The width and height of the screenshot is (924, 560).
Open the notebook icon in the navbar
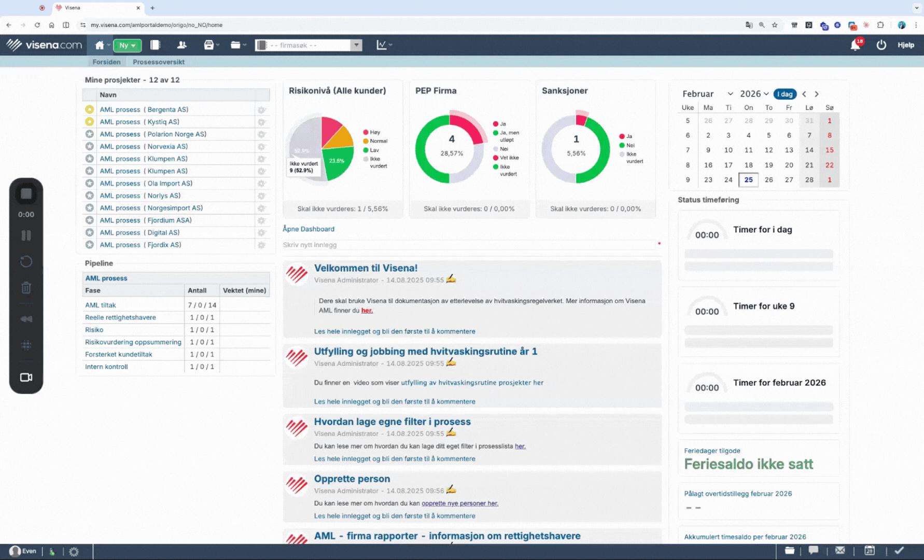[155, 45]
